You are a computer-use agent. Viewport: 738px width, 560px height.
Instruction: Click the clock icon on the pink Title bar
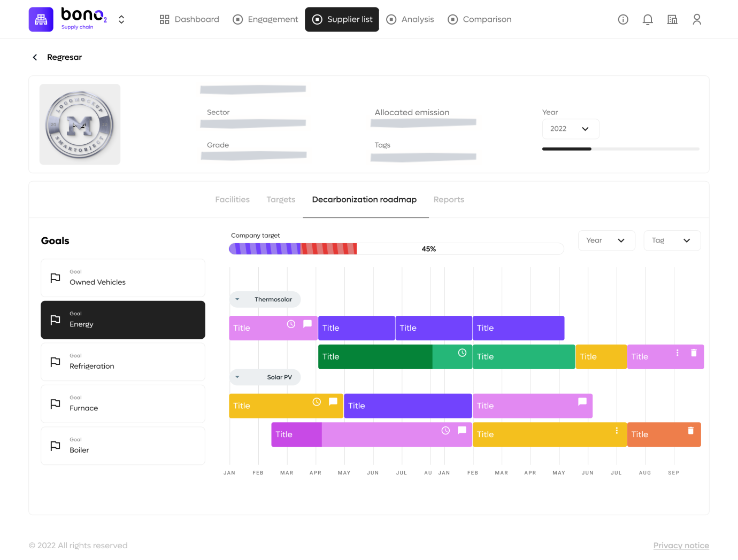(290, 324)
